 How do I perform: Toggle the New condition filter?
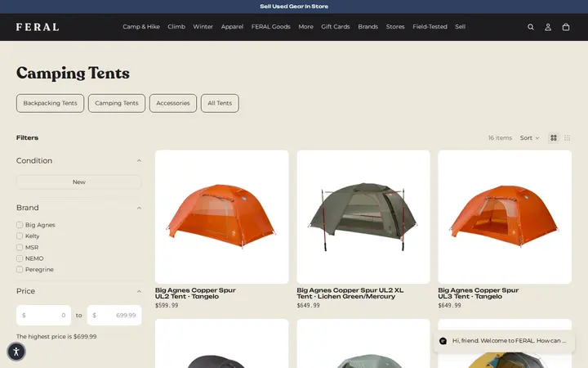pyautogui.click(x=79, y=182)
